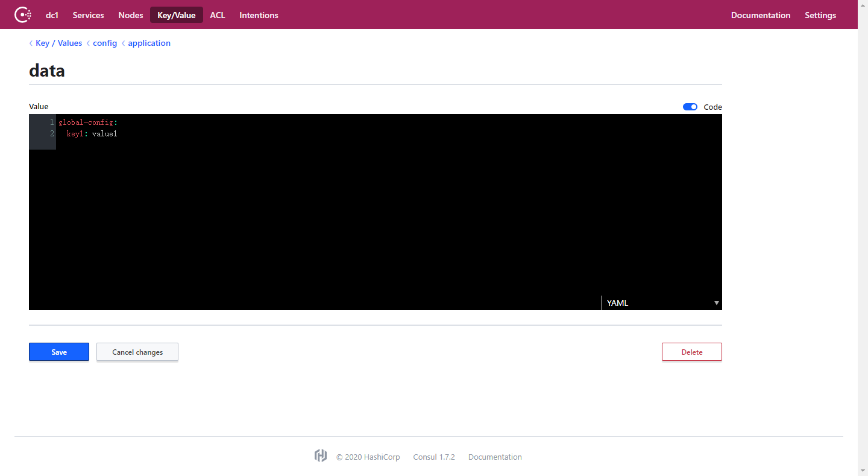The image size is (868, 476).
Task: Click Cancel changes button
Action: click(x=137, y=352)
